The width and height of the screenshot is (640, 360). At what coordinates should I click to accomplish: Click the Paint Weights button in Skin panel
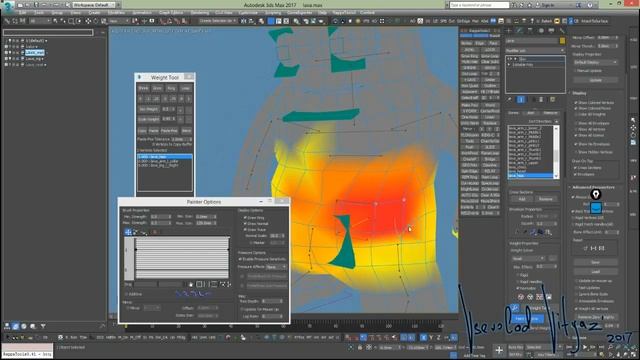[x=527, y=318]
